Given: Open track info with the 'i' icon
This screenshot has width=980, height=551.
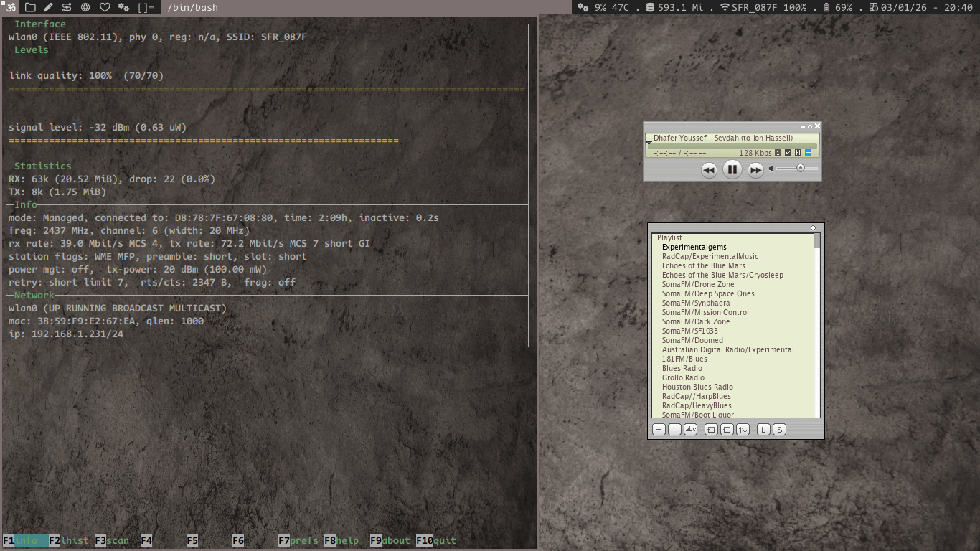Looking at the screenshot, I should 778,153.
